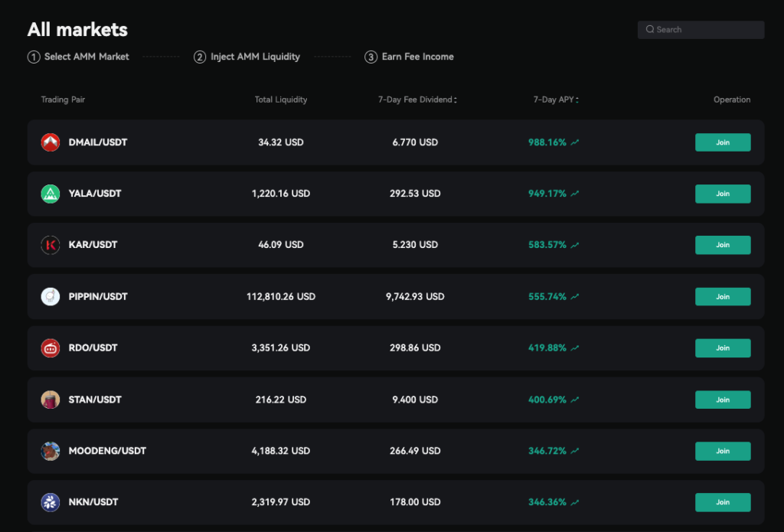This screenshot has height=532, width=784.
Task: Click trend arrow next to 555.74% APY
Action: click(575, 296)
